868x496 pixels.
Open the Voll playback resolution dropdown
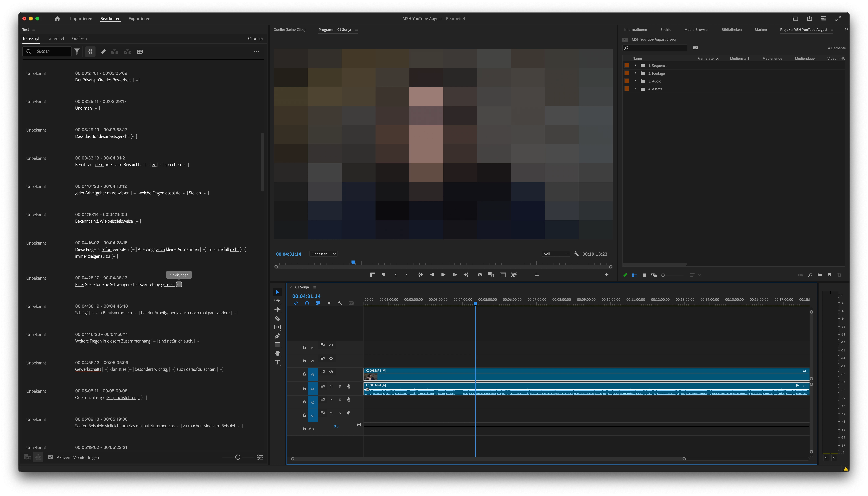point(556,254)
